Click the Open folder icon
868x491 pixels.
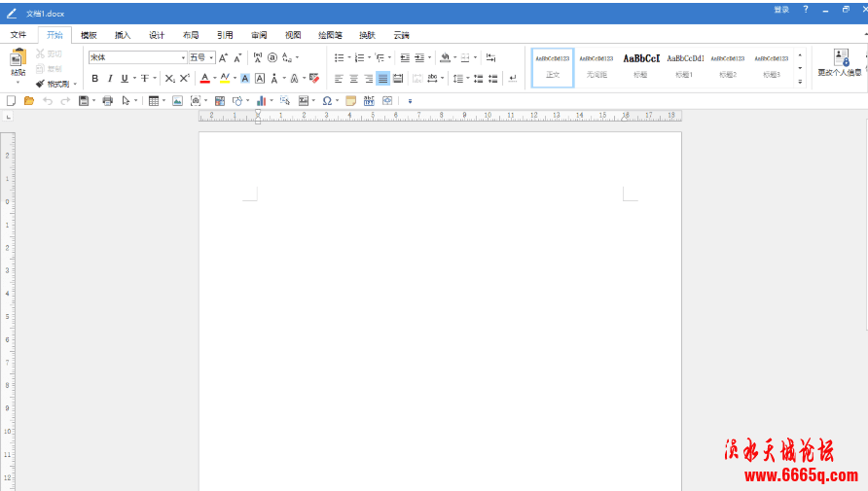(x=29, y=101)
